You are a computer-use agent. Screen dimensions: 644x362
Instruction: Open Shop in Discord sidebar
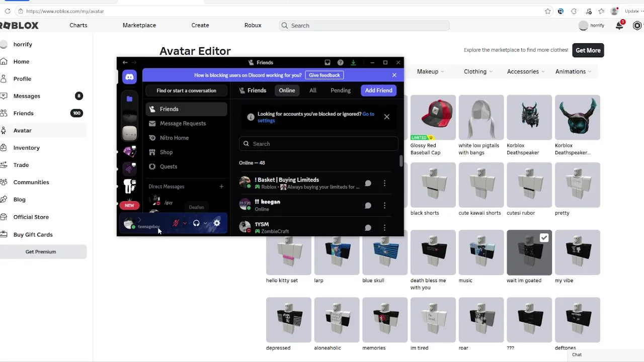point(186,152)
